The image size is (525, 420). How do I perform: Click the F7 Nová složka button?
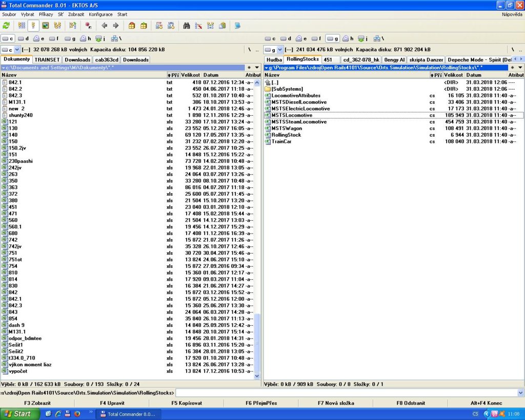point(336,403)
